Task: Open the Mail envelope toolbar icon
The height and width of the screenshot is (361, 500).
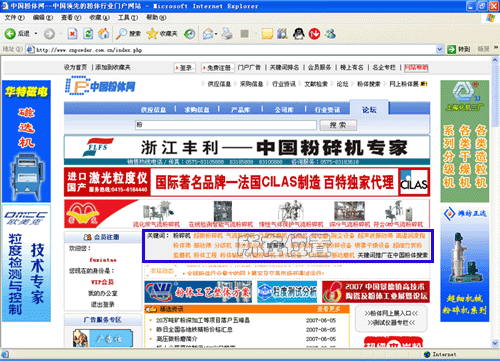Action: tap(208, 34)
